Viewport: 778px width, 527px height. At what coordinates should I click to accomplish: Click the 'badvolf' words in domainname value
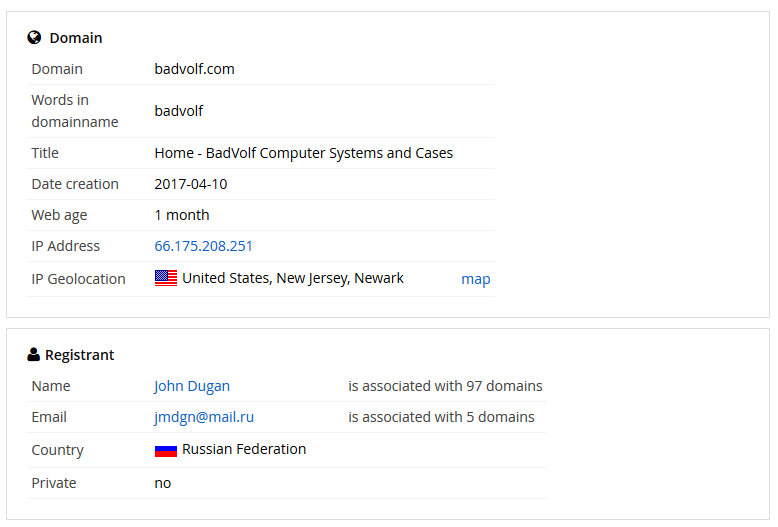point(179,111)
